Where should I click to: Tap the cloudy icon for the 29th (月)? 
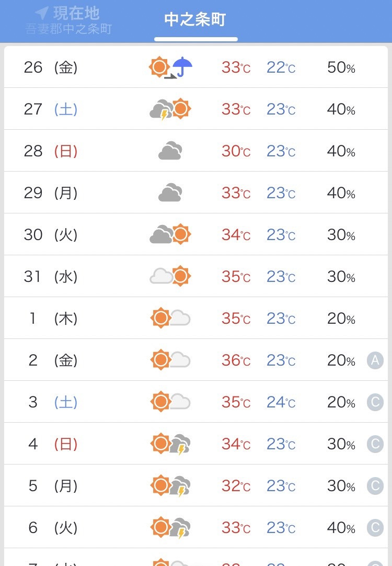point(170,193)
